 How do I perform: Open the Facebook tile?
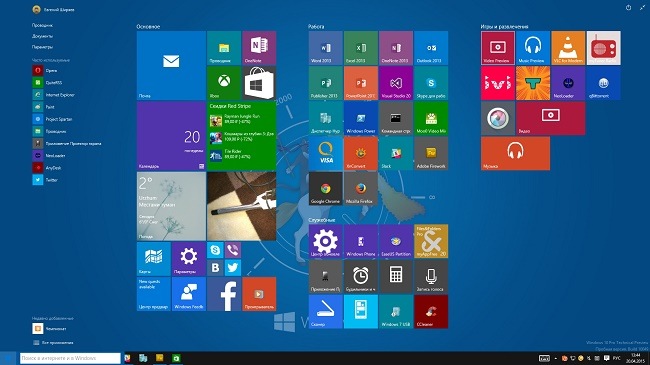pyautogui.click(x=224, y=294)
